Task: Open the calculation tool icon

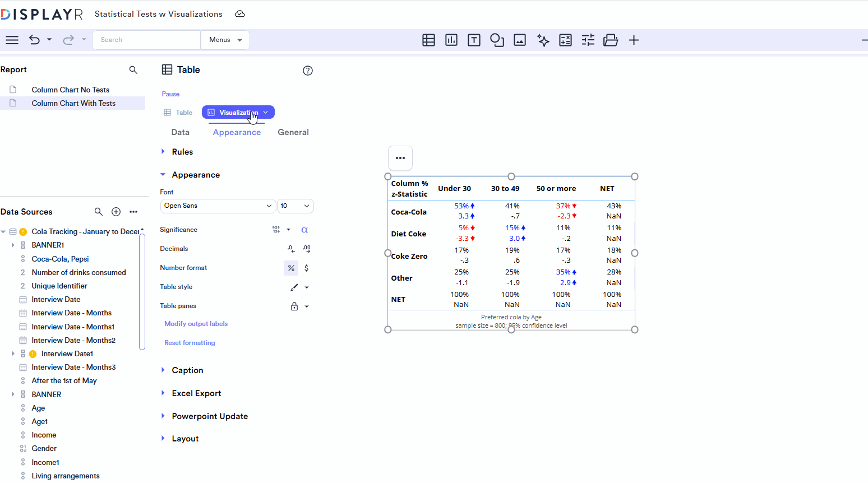Action: coord(566,40)
